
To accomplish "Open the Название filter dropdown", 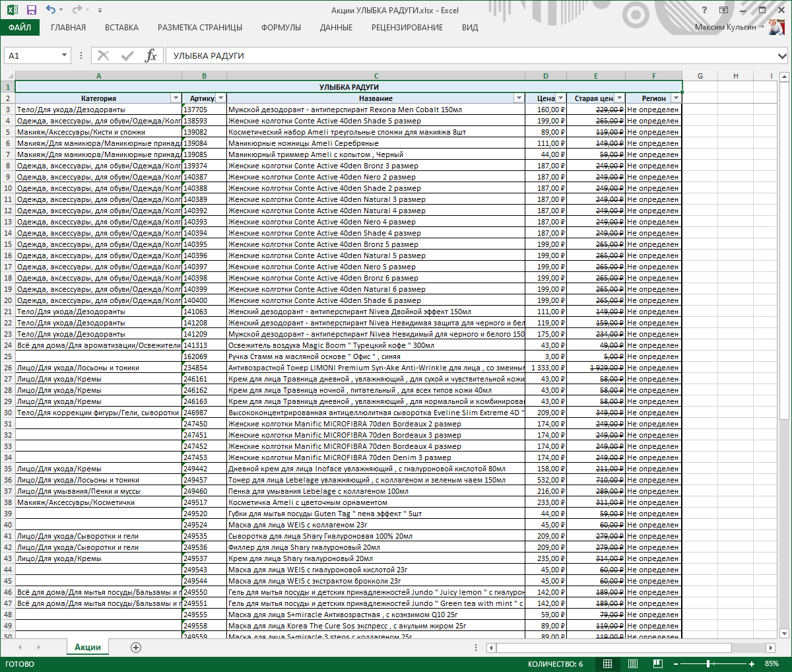I will click(519, 98).
